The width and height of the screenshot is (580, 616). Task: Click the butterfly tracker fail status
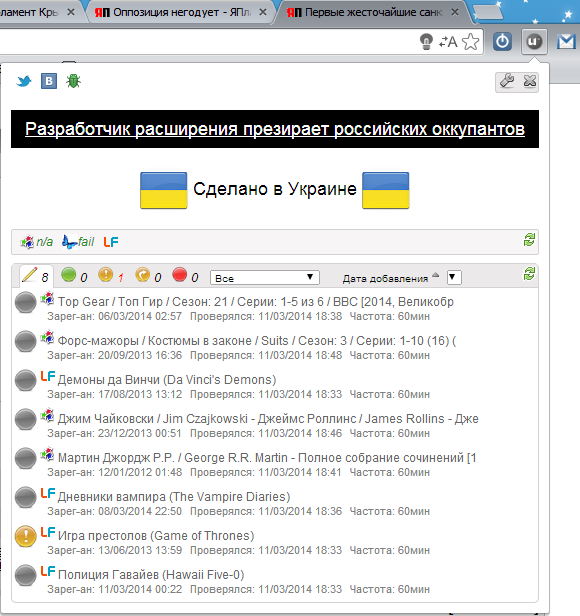[x=78, y=242]
